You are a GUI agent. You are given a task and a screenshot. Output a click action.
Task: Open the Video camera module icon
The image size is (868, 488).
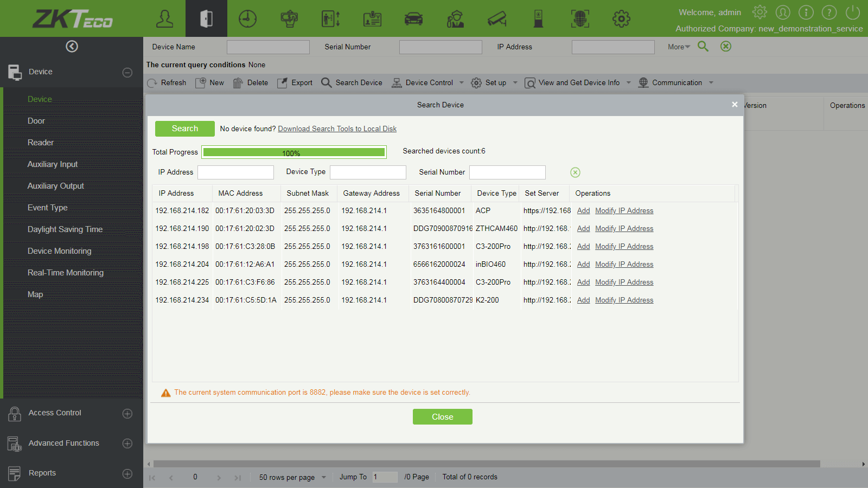(496, 19)
